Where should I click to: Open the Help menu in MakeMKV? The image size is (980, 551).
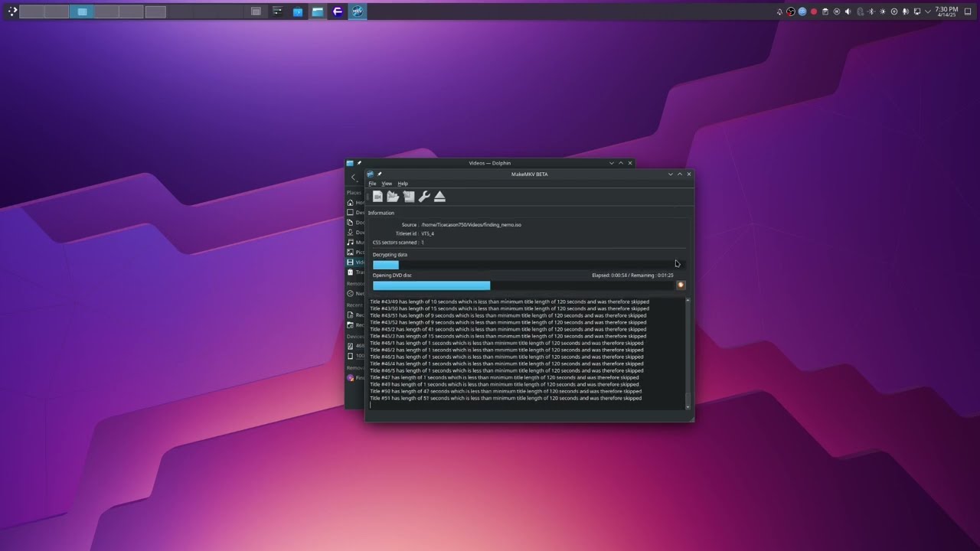coord(403,184)
